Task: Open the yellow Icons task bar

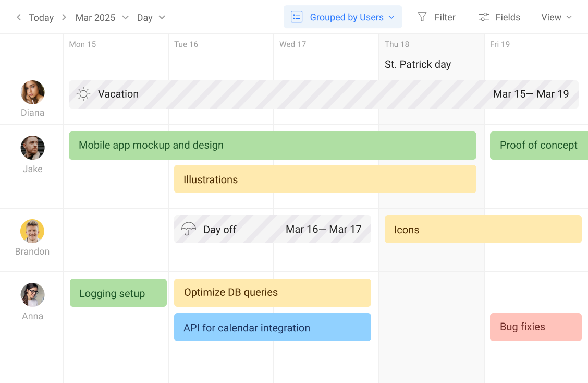Action: coord(483,229)
